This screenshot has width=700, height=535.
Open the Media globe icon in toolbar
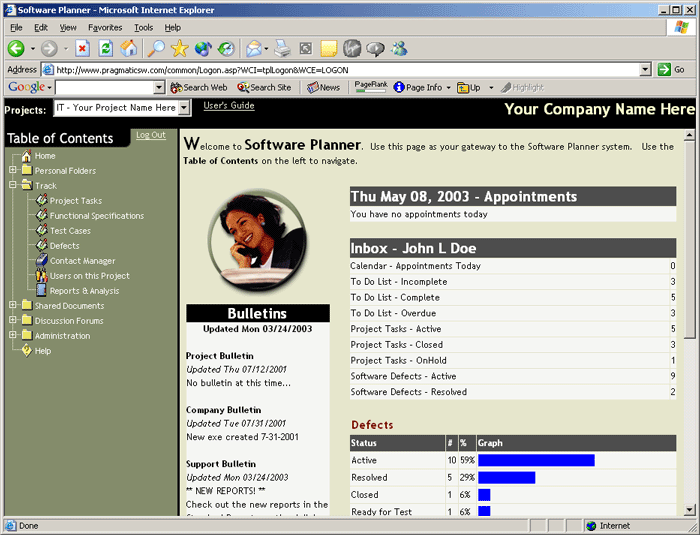[203, 48]
